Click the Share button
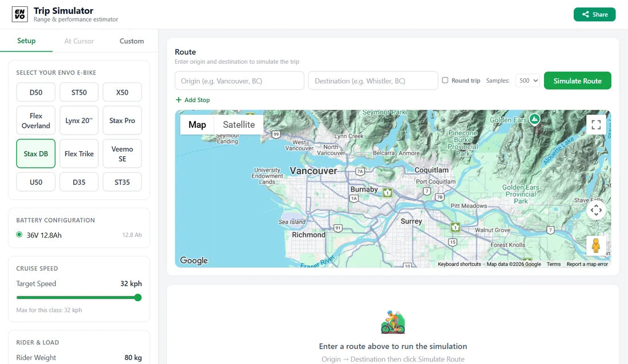 point(594,14)
